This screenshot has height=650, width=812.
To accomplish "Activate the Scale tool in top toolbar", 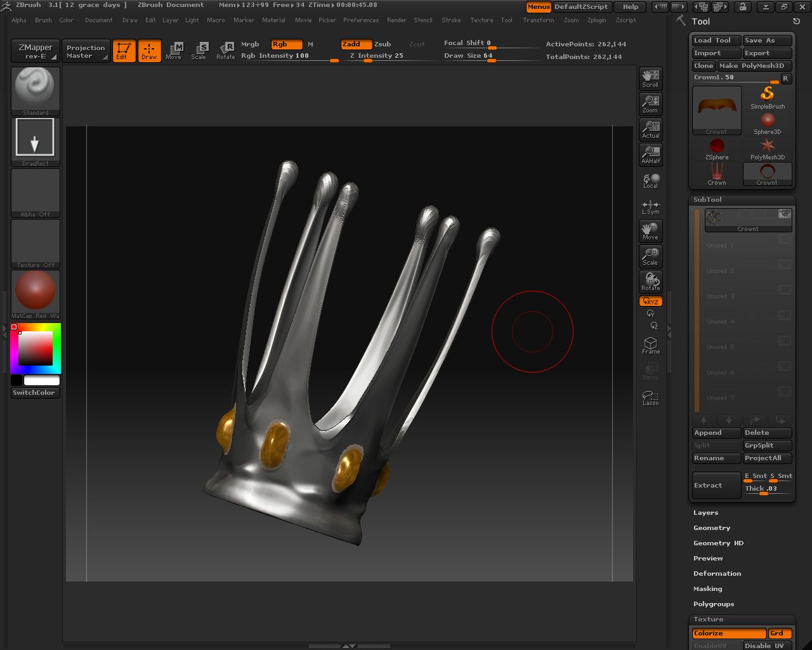I will (199, 51).
